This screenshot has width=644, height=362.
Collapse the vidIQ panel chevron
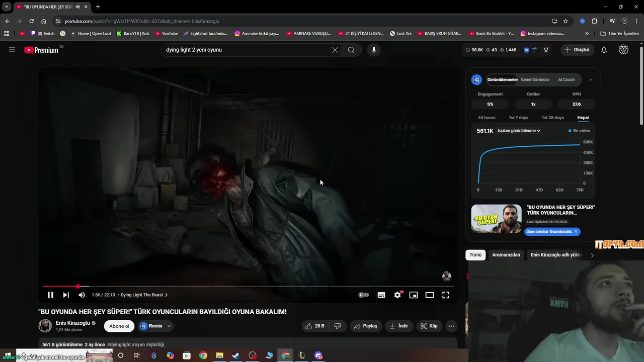590,79
